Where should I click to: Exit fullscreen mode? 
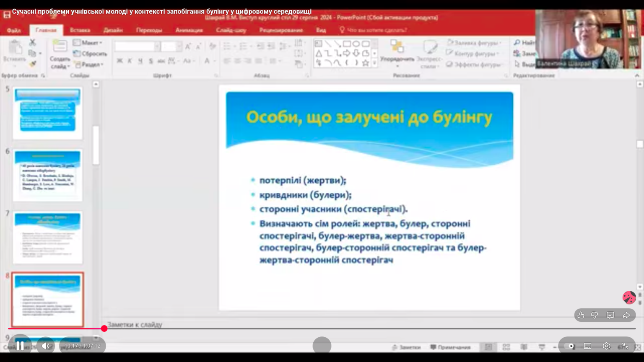tap(625, 346)
